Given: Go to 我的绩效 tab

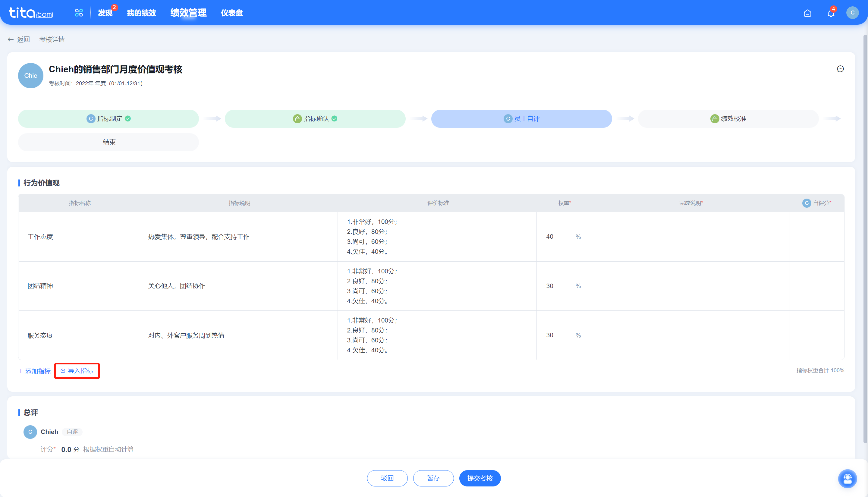Looking at the screenshot, I should (x=141, y=13).
